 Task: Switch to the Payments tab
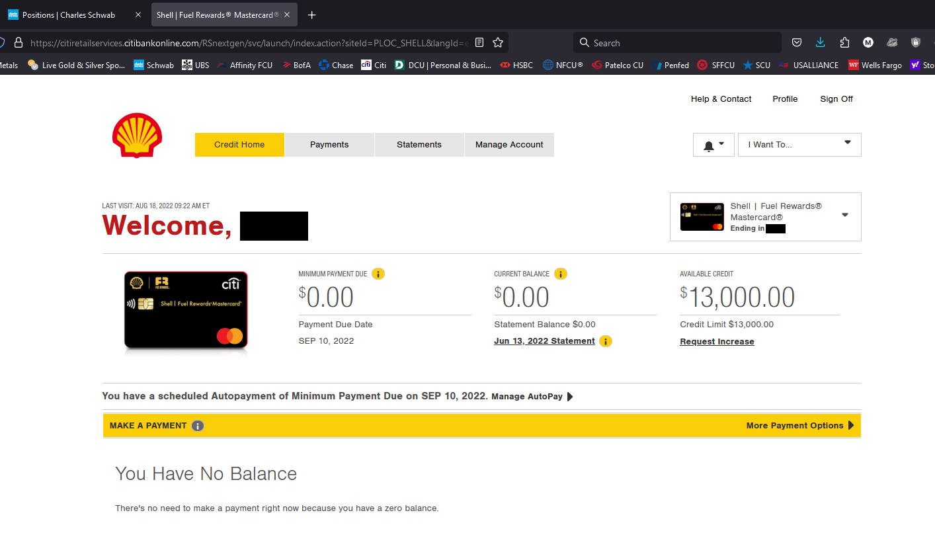tap(329, 144)
